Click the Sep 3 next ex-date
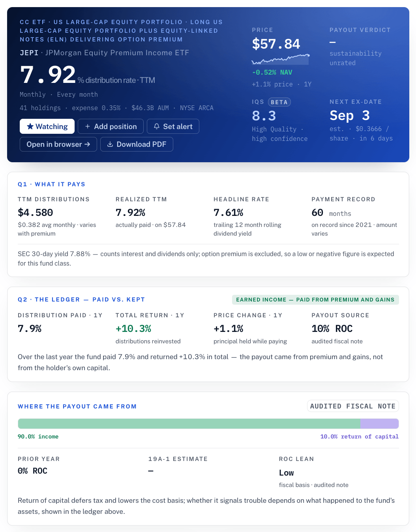The height and width of the screenshot is (532, 416). click(x=350, y=116)
